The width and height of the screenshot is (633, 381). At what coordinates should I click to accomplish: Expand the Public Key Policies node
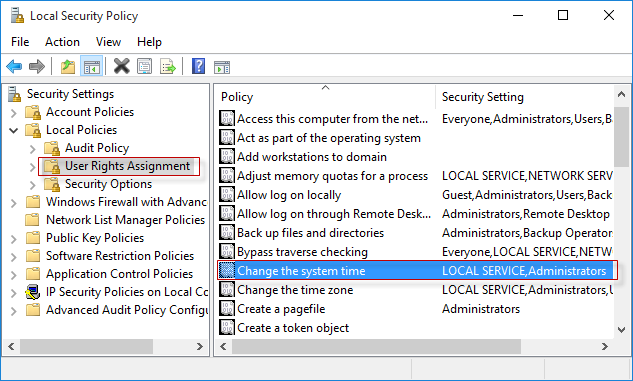pyautogui.click(x=13, y=239)
